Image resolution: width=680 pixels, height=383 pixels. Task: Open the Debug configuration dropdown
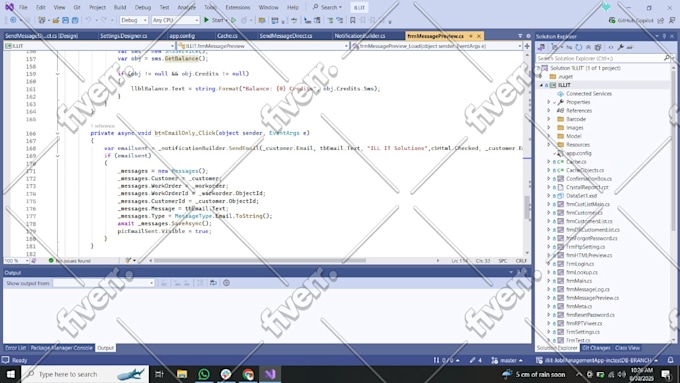click(x=134, y=20)
